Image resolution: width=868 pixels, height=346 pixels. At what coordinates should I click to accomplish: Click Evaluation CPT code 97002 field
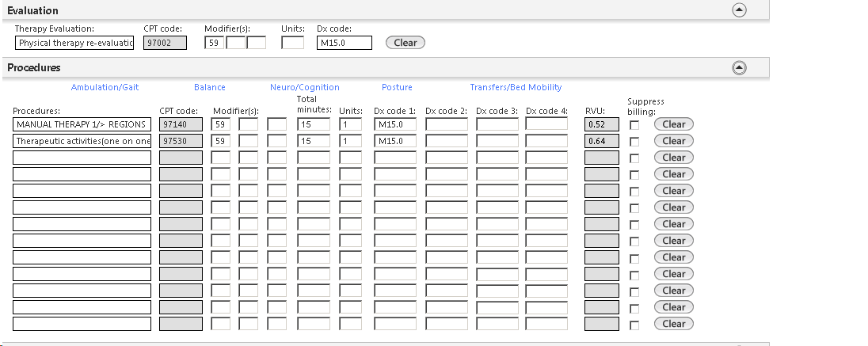coord(165,43)
